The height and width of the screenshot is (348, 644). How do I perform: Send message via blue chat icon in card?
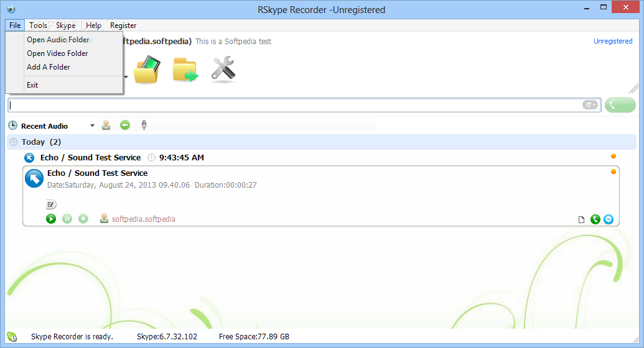pyautogui.click(x=609, y=219)
